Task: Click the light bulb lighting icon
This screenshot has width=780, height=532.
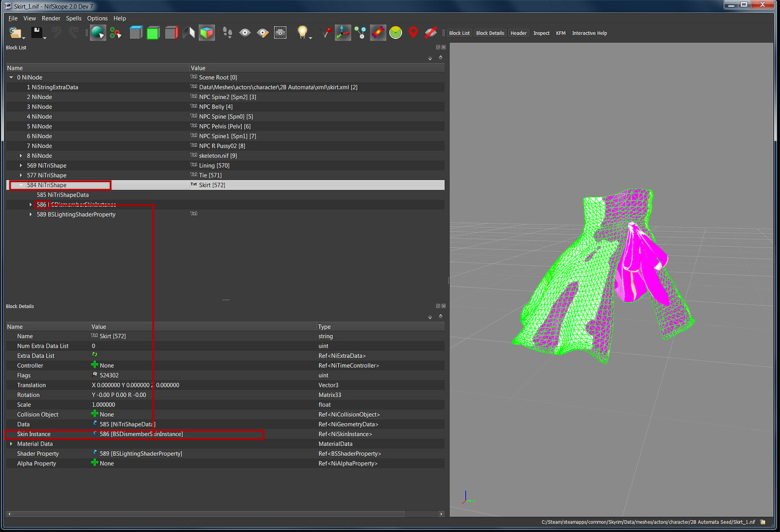Action: coord(302,32)
